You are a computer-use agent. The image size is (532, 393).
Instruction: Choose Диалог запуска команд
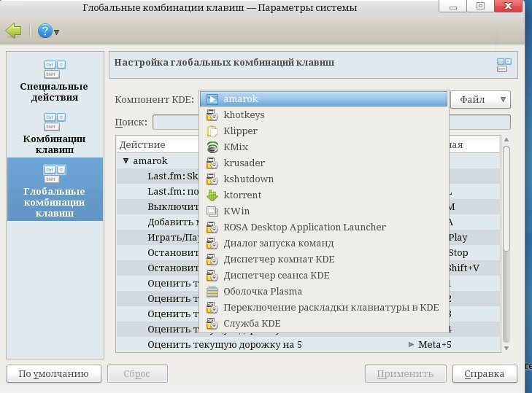(x=324, y=243)
